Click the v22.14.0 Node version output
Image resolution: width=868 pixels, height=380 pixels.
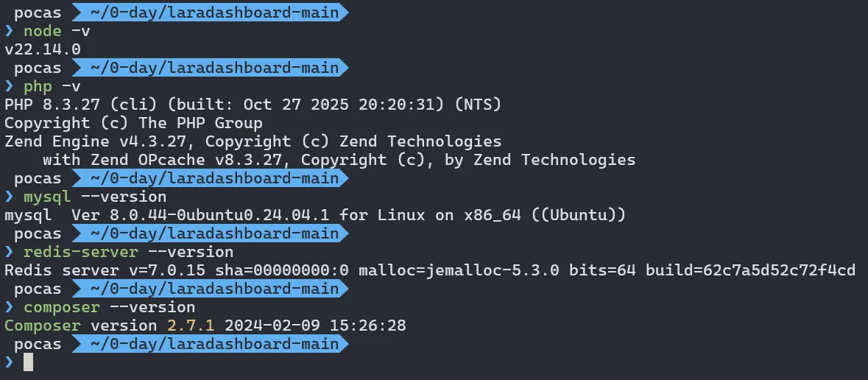(x=43, y=49)
